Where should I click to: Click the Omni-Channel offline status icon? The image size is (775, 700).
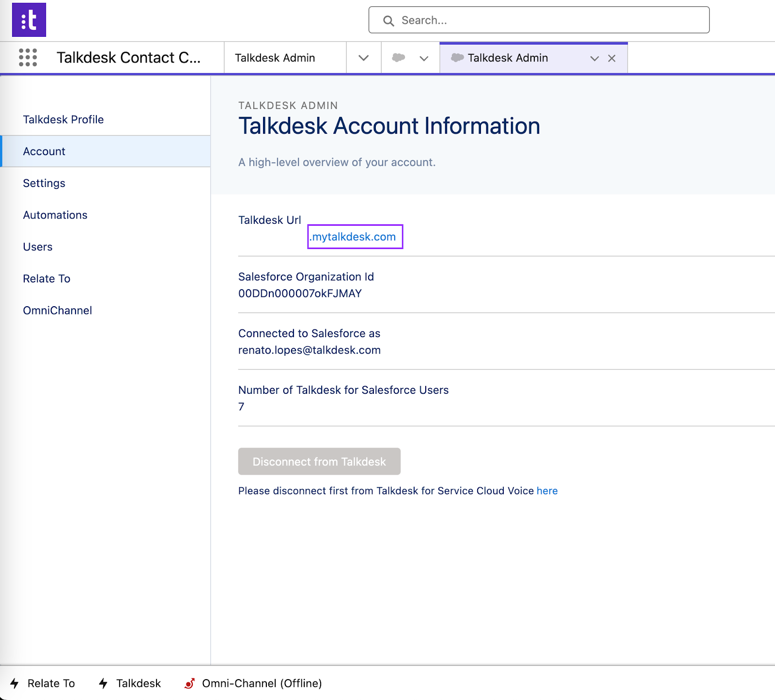(189, 683)
